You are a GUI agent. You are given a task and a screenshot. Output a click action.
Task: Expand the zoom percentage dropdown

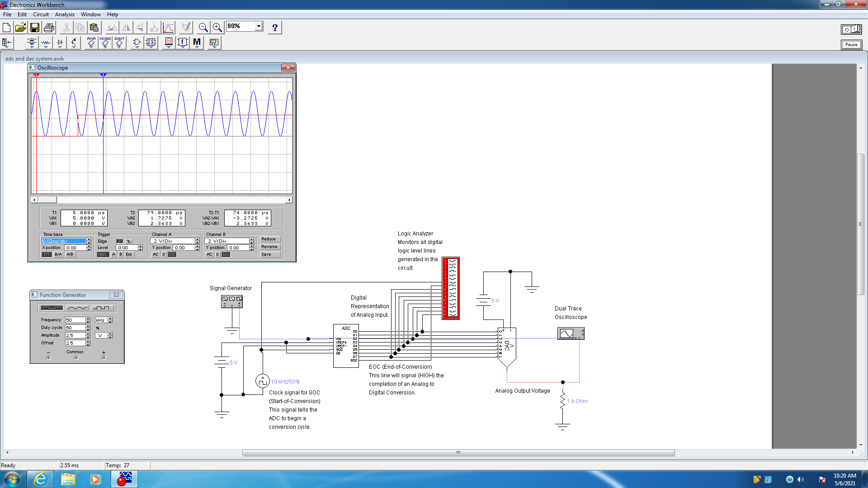(259, 26)
